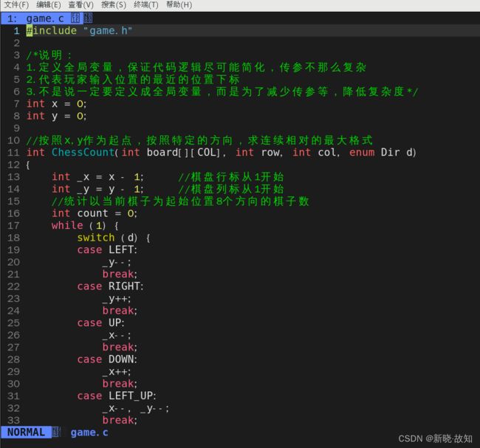Click 'case LEFT:' label

[x=107, y=249]
